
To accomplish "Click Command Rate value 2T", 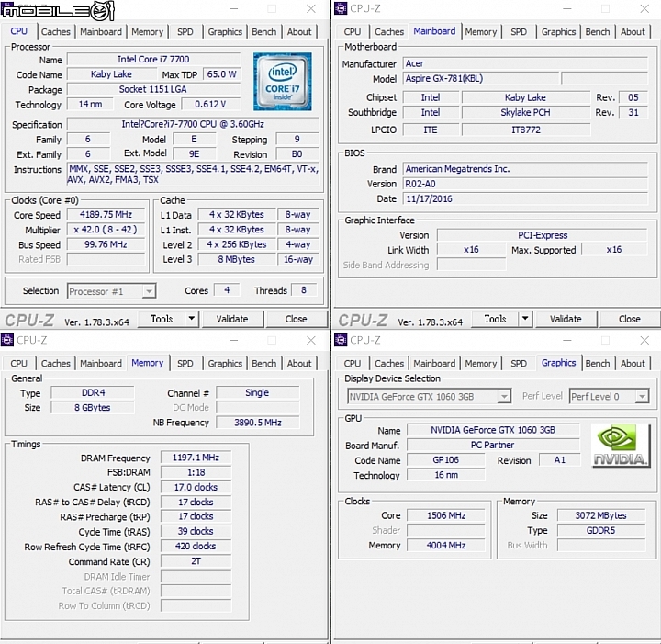I will [196, 561].
